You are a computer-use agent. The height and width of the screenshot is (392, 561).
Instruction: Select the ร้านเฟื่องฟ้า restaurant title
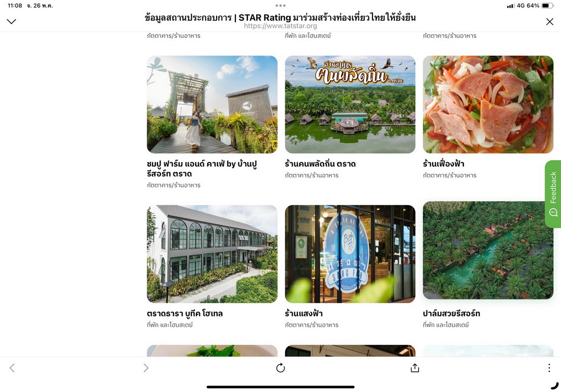coord(444,164)
